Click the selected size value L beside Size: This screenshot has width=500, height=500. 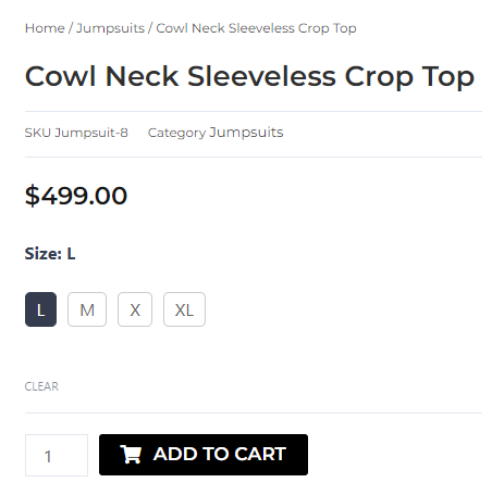point(71,254)
